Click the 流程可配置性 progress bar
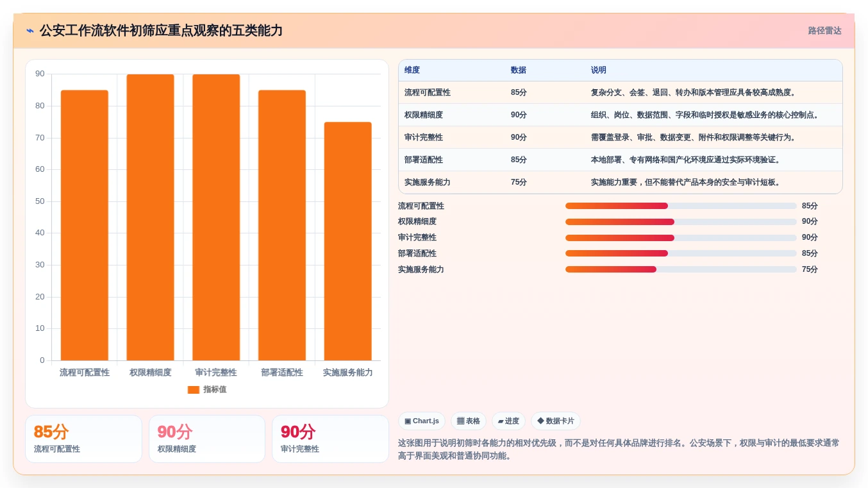 (x=681, y=206)
